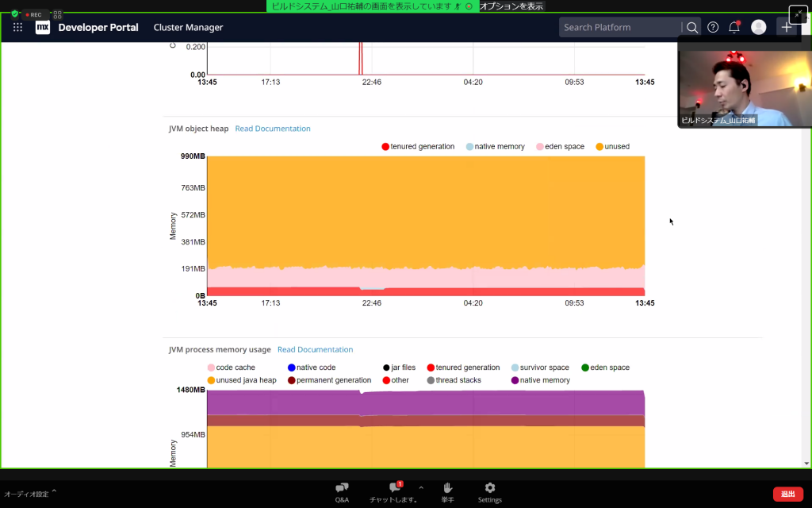Go to Developer Portal home
This screenshot has height=508, width=812.
(98, 27)
